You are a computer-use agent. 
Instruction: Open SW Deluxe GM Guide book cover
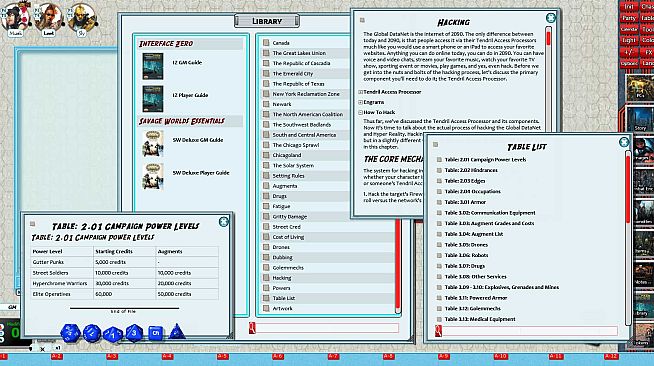pos(153,144)
